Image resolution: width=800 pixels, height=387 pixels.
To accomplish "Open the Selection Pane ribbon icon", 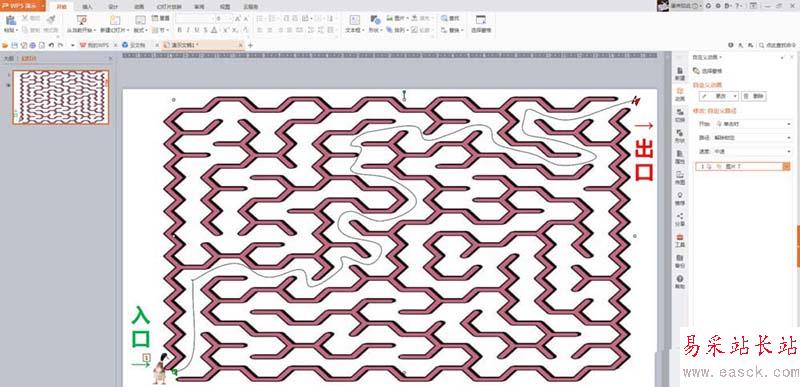I will click(x=481, y=19).
